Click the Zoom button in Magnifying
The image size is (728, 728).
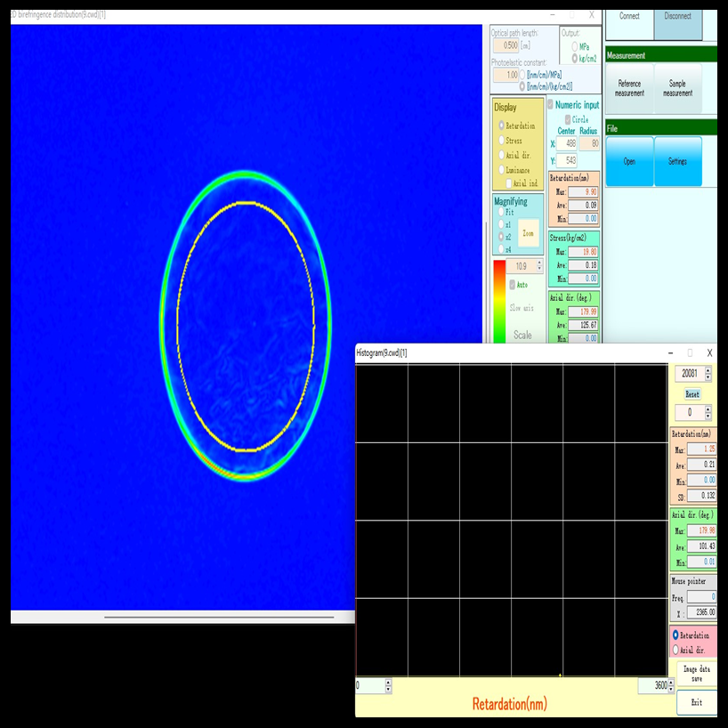529,232
